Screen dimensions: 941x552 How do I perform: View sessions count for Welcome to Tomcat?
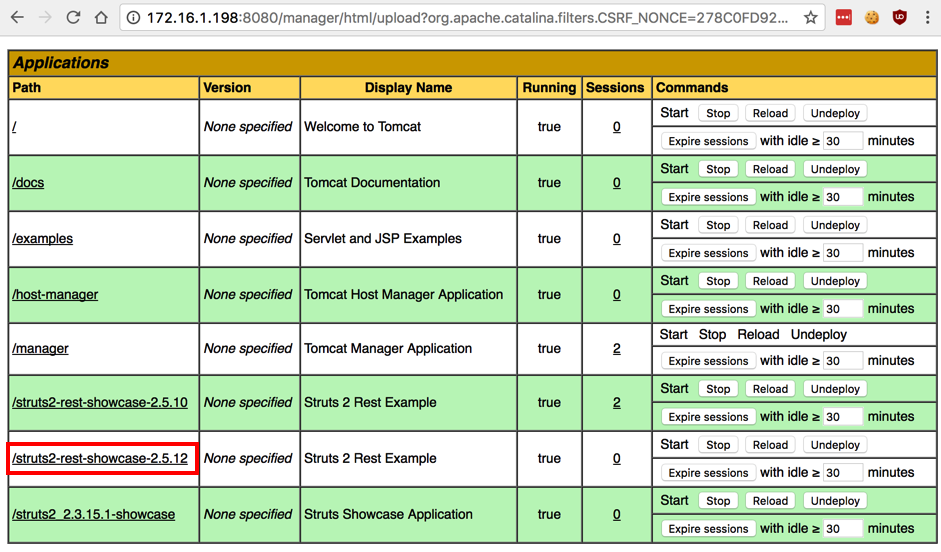616,127
